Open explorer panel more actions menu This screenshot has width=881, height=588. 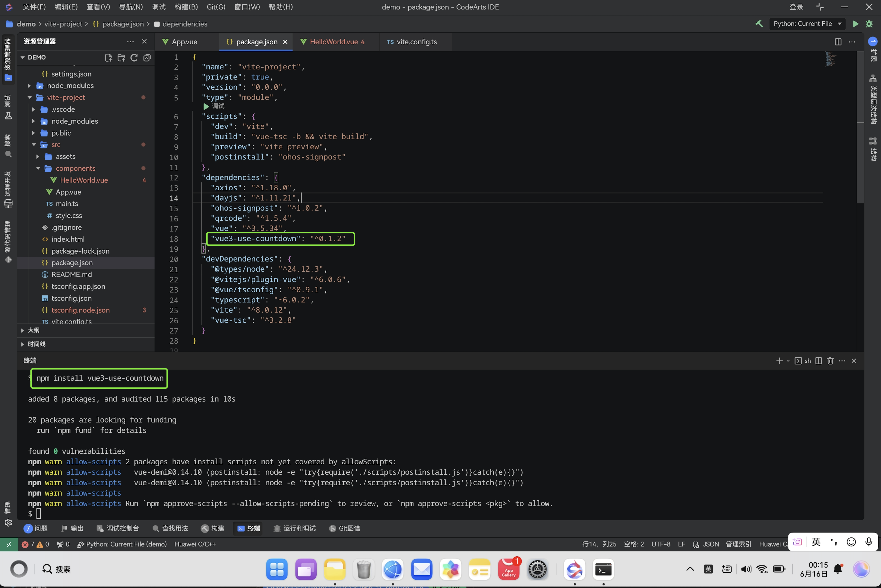coord(130,41)
